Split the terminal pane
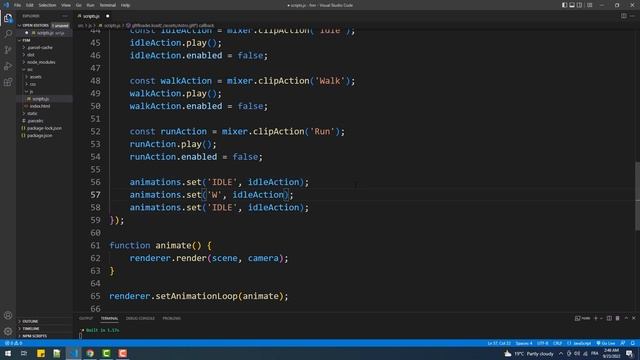Image resolution: width=640 pixels, height=360 pixels. tap(609, 318)
